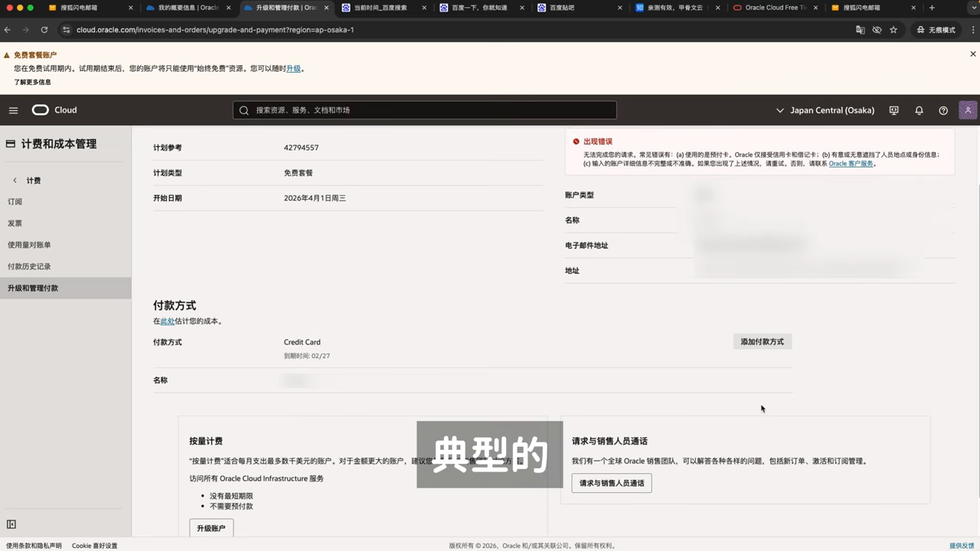The width and height of the screenshot is (980, 551).
Task: Expand the browser tab list chevron
Action: [x=972, y=8]
